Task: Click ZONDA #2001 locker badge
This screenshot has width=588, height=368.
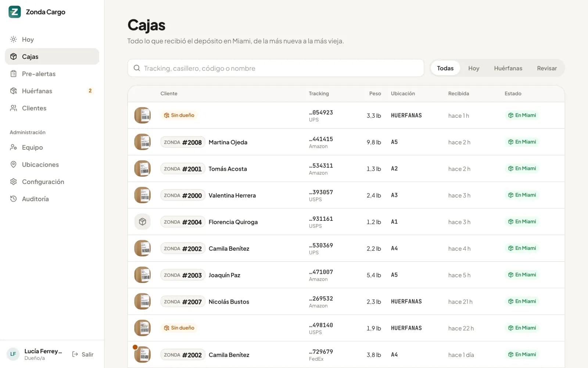Action: point(183,169)
